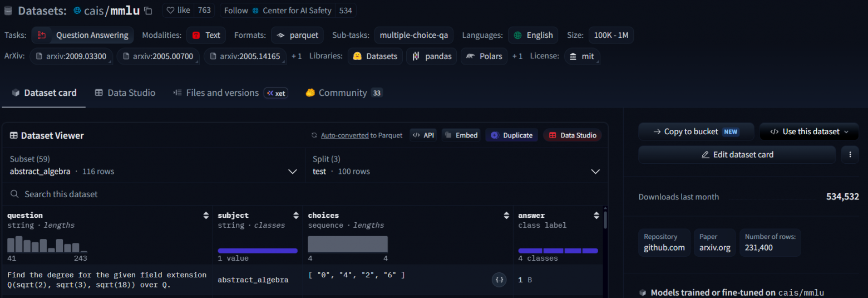The width and height of the screenshot is (868, 298).
Task: Open the 534 followers count
Action: pyautogui.click(x=346, y=10)
